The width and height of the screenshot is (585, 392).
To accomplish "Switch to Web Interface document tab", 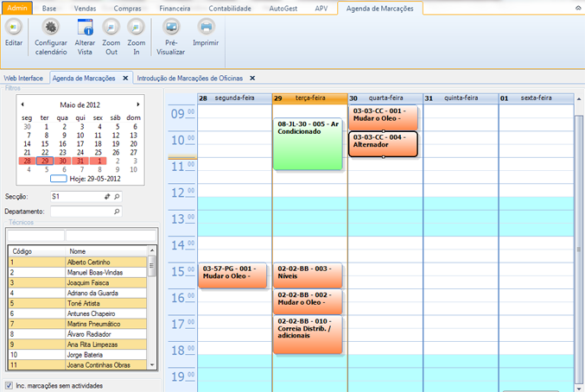I will coord(23,78).
